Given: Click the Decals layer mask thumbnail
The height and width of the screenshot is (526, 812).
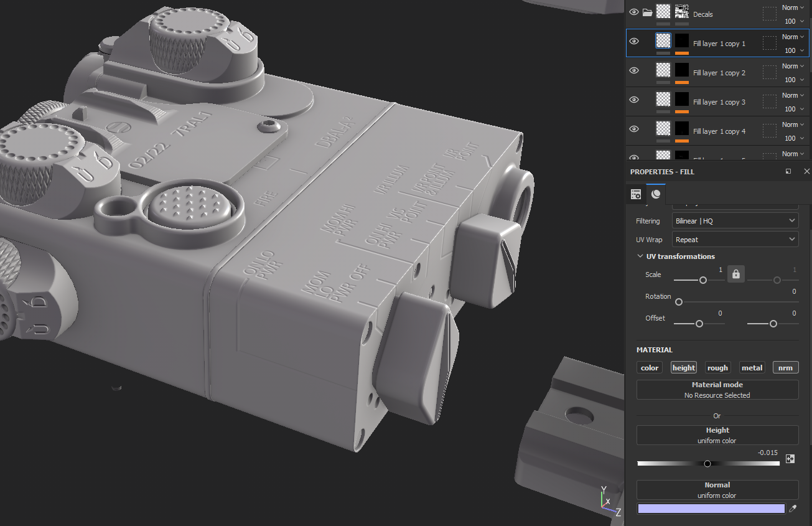Looking at the screenshot, I should click(x=682, y=11).
